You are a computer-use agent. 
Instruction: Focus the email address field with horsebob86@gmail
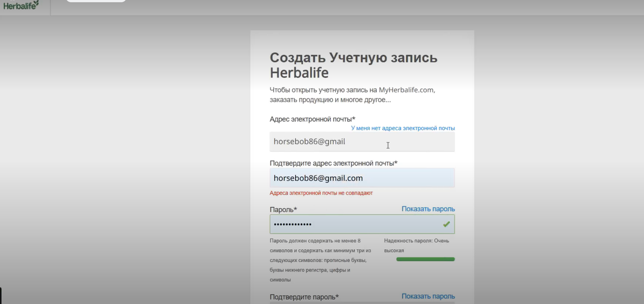click(x=362, y=142)
